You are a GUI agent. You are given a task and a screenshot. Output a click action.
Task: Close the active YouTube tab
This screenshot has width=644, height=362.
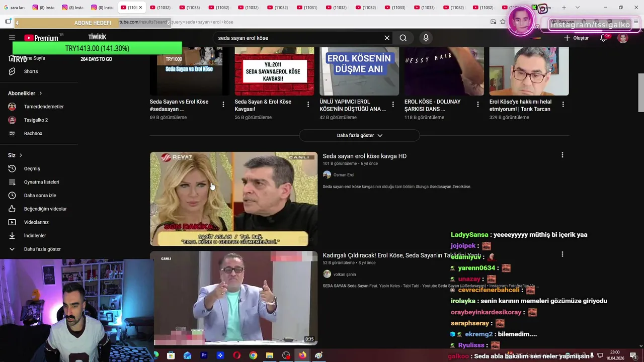tap(140, 8)
